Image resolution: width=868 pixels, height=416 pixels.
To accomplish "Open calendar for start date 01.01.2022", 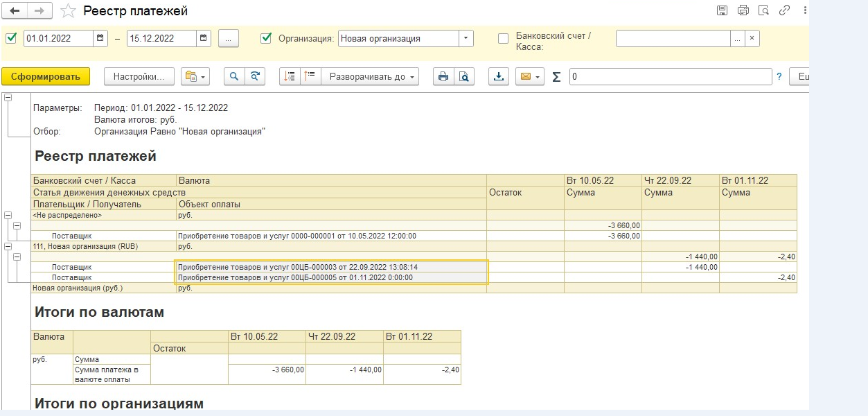I will pos(100,39).
